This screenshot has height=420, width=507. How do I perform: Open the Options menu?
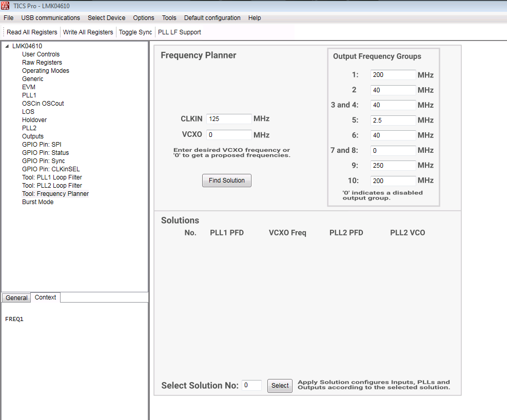point(144,18)
